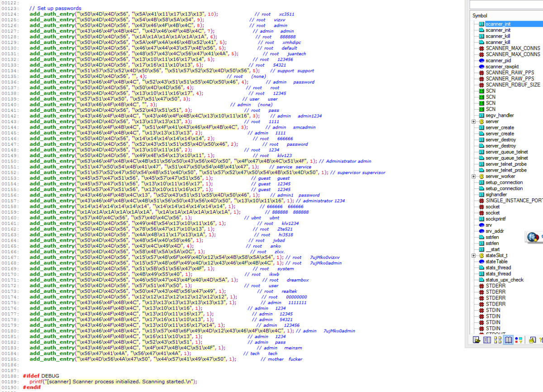
Task: Click the hand browse toolbar icon
Action: 532,340
